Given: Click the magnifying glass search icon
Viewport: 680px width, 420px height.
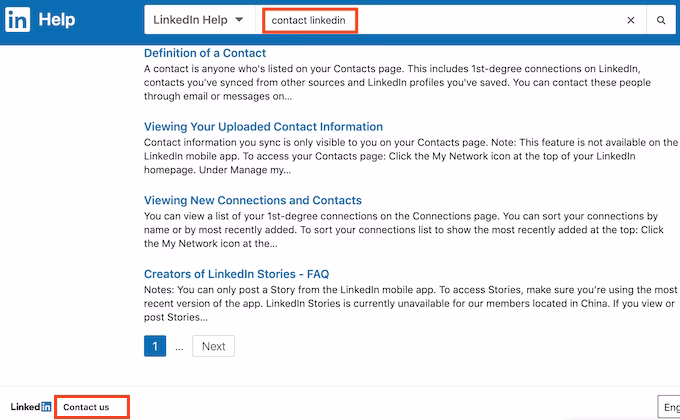Looking at the screenshot, I should tap(661, 20).
